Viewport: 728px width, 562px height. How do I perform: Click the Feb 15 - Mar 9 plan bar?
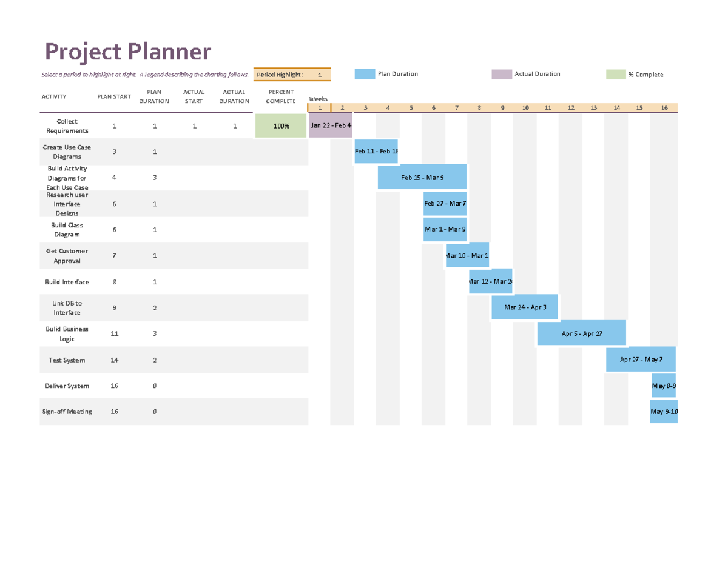(x=422, y=178)
